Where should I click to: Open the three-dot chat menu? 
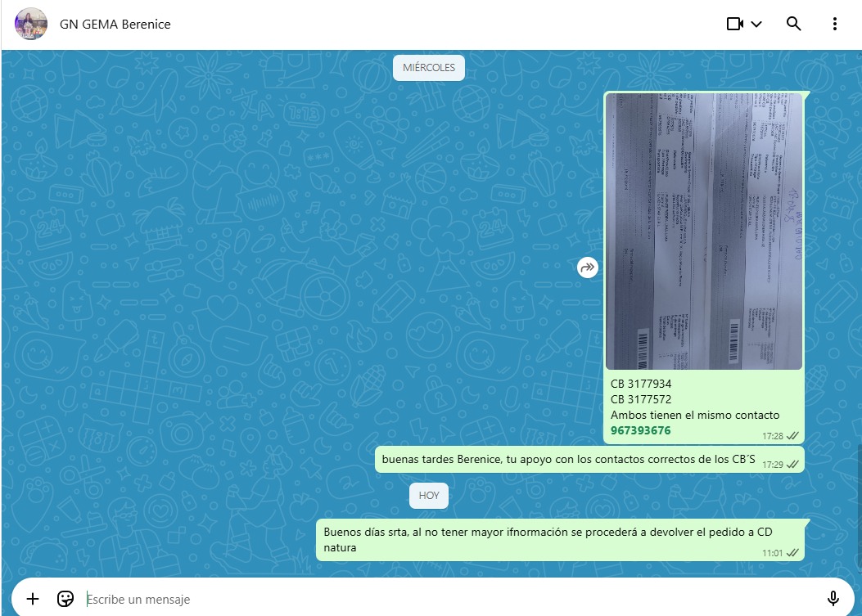click(834, 24)
